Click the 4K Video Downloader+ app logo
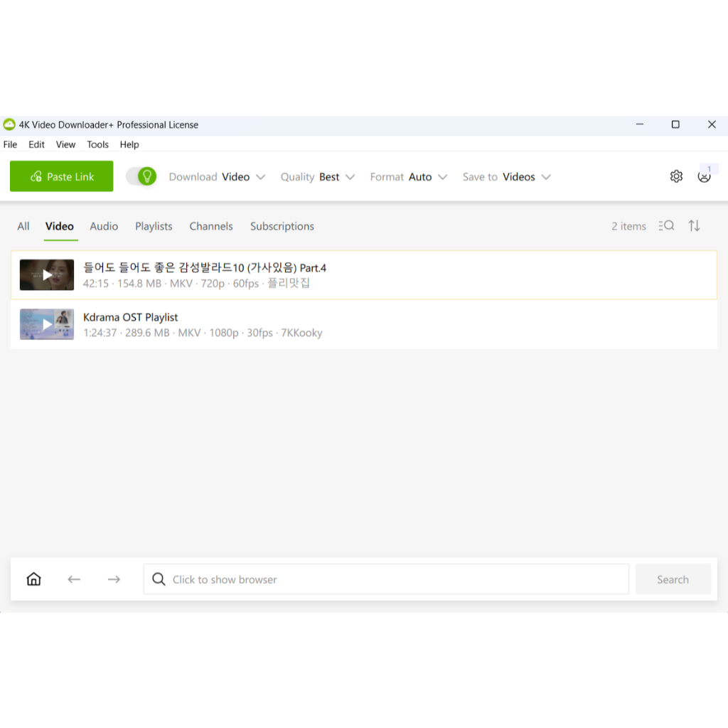The image size is (728, 728). tap(9, 124)
